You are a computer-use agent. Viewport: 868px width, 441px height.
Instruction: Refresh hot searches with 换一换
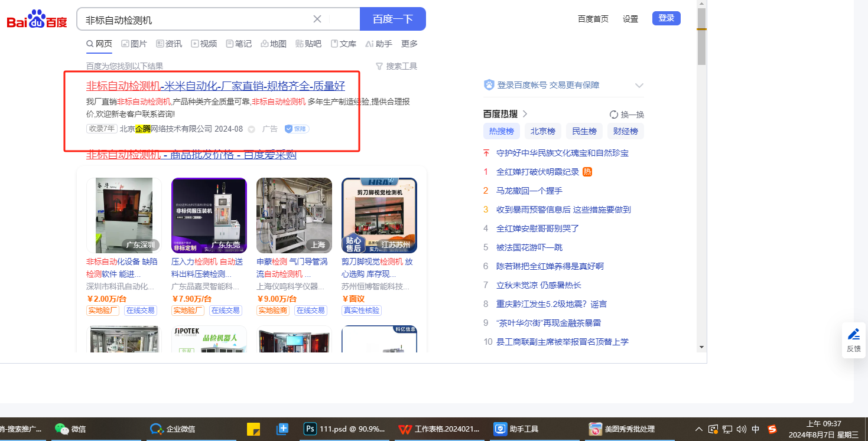[627, 115]
